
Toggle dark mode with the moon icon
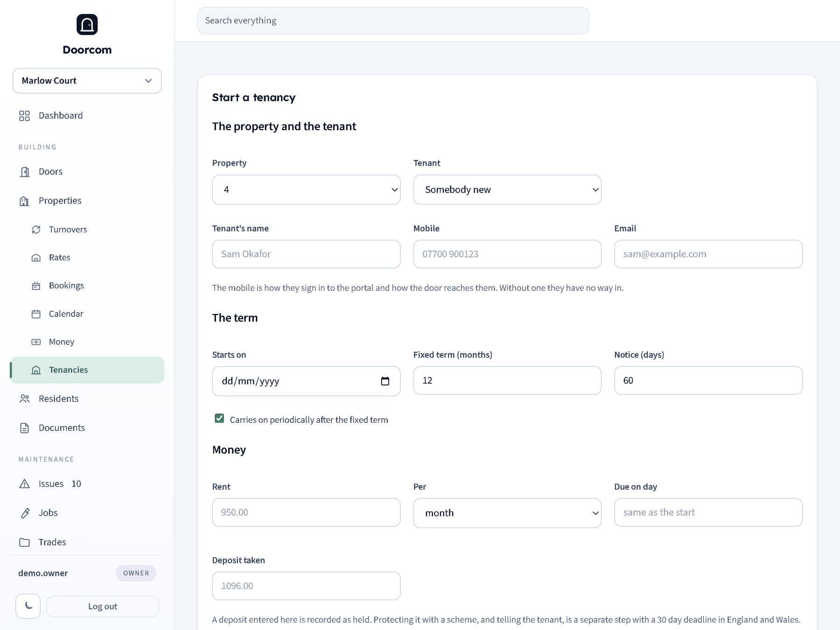[x=28, y=606]
